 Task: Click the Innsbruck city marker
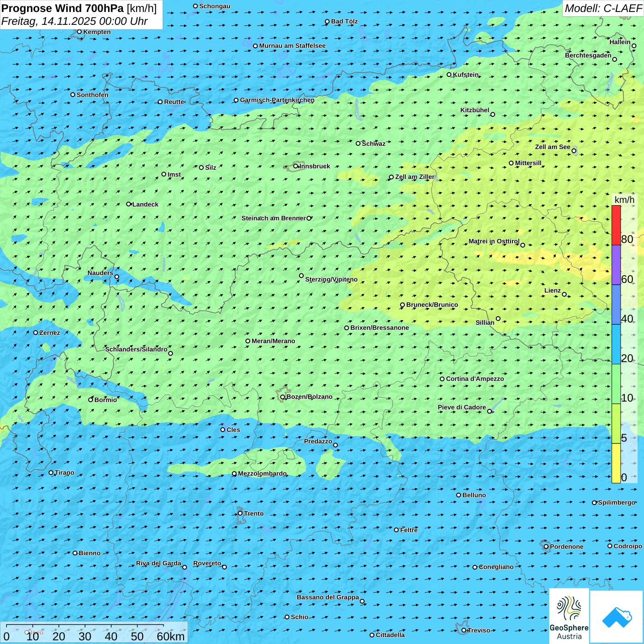click(296, 167)
